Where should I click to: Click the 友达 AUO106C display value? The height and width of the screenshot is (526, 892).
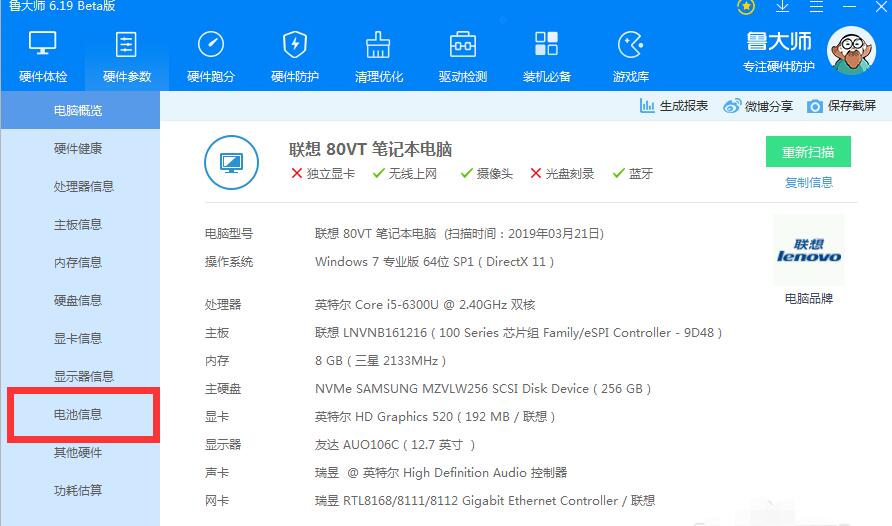click(395, 445)
